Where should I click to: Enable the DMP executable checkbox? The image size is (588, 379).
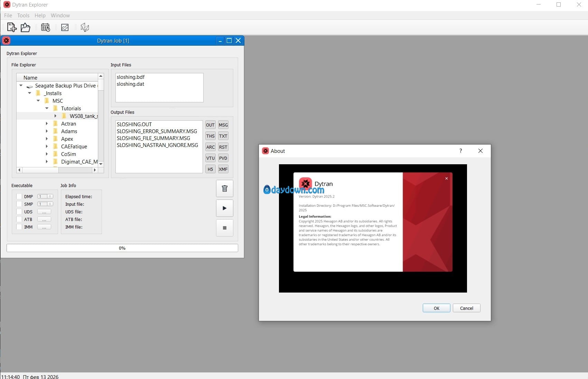pos(19,196)
